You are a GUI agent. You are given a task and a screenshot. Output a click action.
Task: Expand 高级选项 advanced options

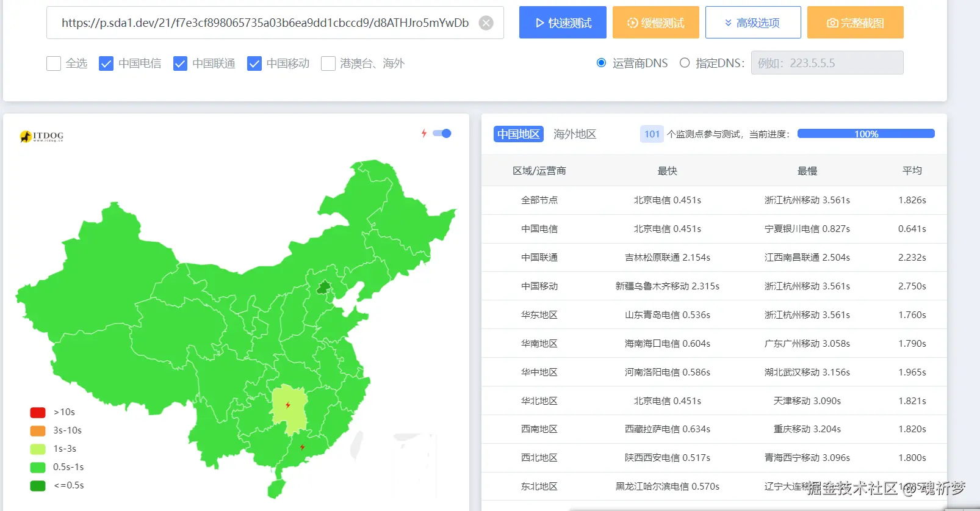753,23
